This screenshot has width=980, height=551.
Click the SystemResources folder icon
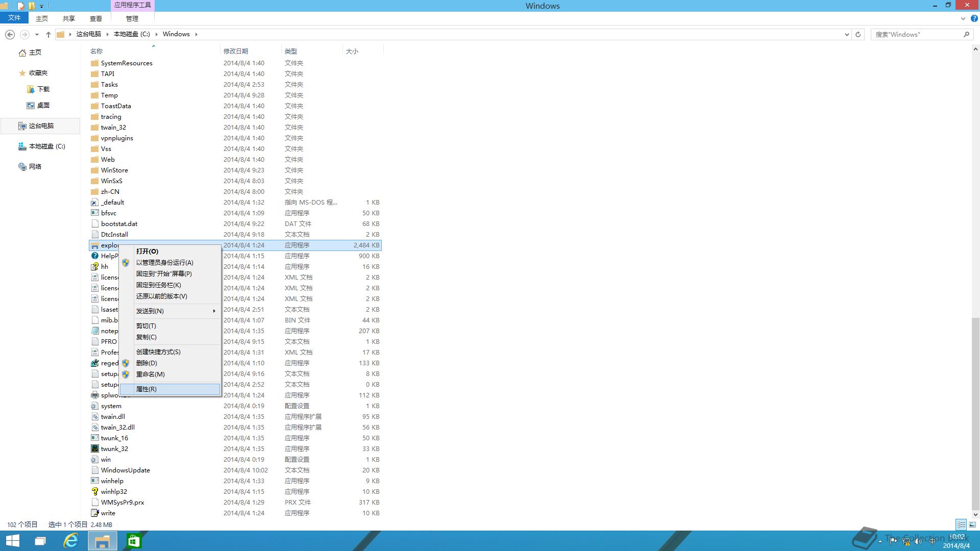click(x=94, y=63)
